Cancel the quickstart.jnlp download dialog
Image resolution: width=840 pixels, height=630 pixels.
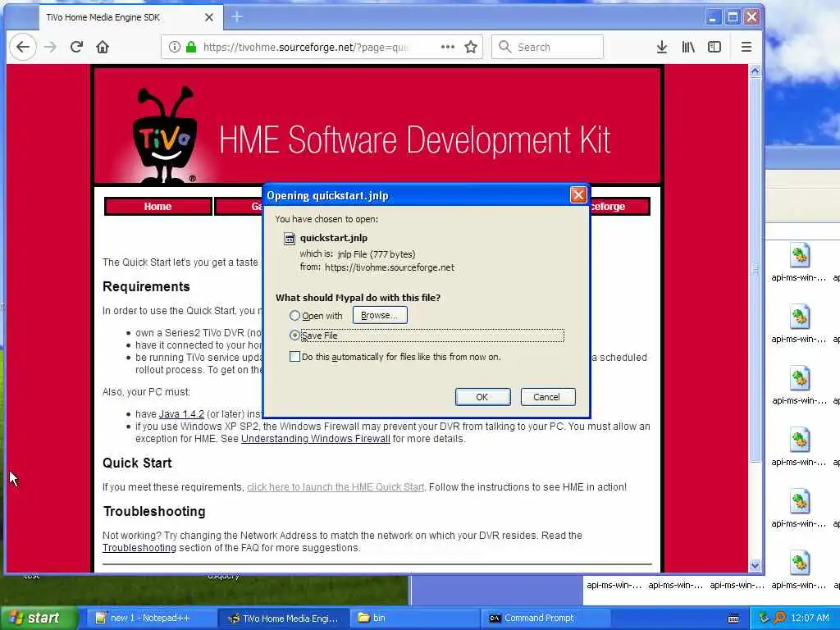[x=547, y=397]
